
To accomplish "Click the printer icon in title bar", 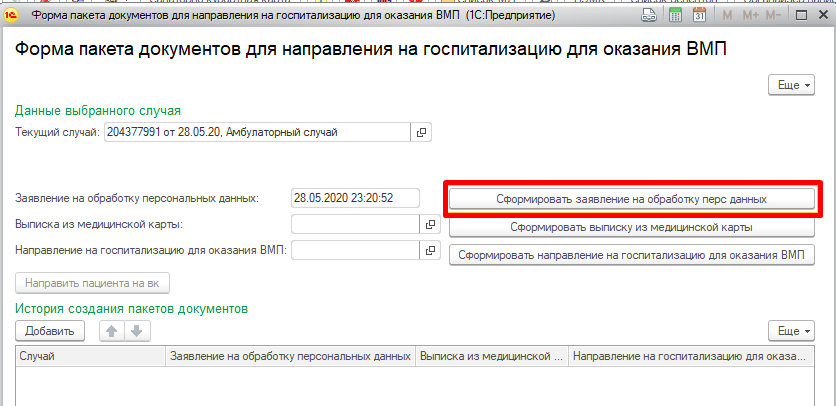I will pyautogui.click(x=650, y=16).
